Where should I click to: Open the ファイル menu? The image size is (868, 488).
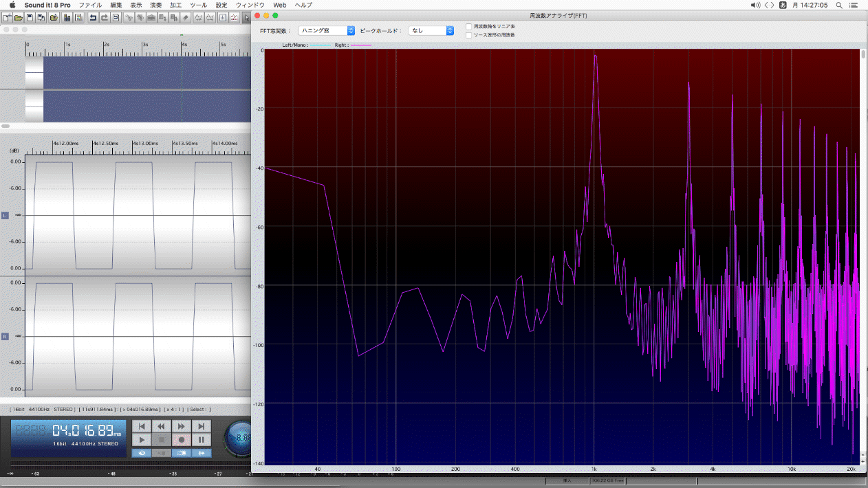(x=90, y=5)
